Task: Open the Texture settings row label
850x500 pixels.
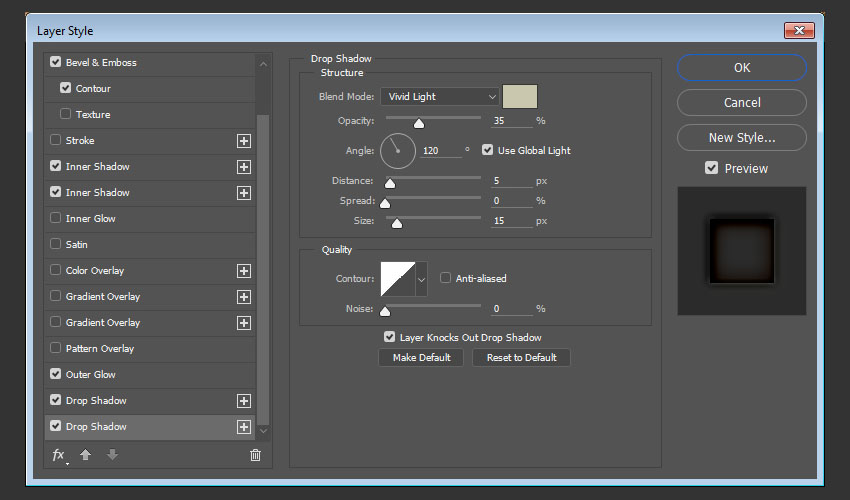Action: click(x=93, y=114)
